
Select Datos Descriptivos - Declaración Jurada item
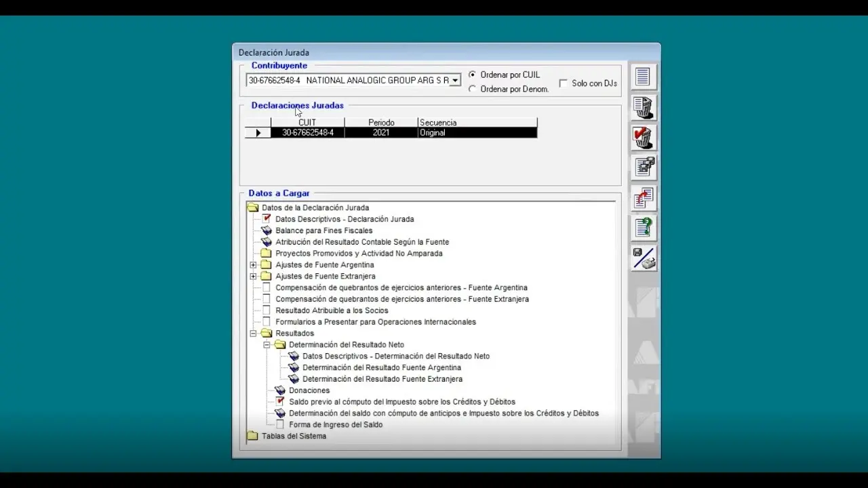pos(344,219)
